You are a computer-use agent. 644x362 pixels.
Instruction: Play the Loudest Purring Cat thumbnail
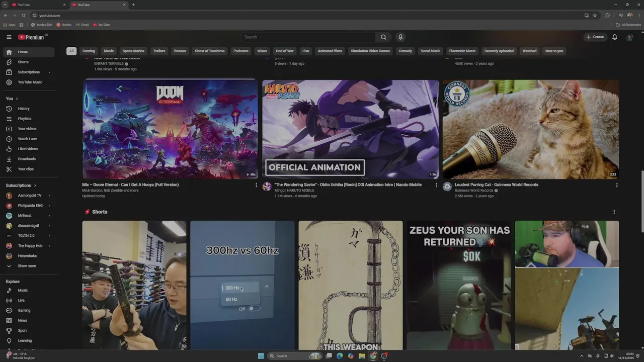(531, 129)
